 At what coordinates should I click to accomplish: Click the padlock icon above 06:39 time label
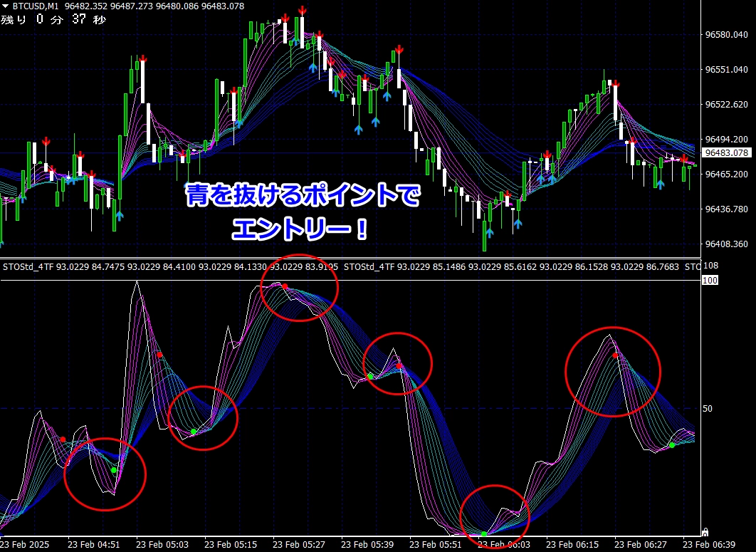705,531
